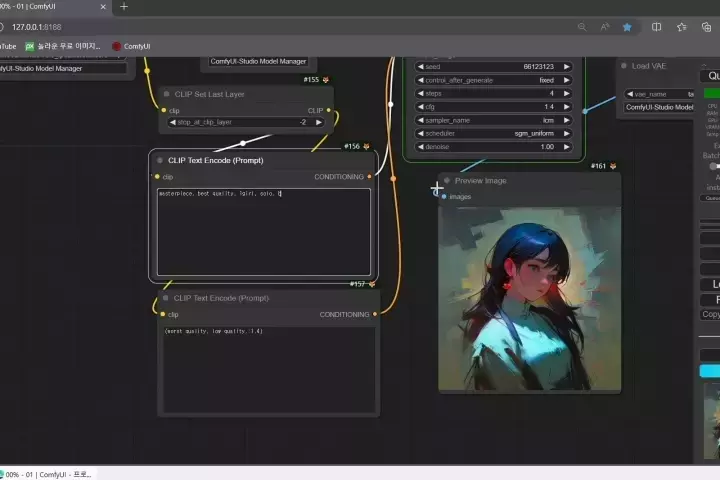
Task: Decrease stop_at_clip_layer with left arrow
Action: tap(173, 122)
